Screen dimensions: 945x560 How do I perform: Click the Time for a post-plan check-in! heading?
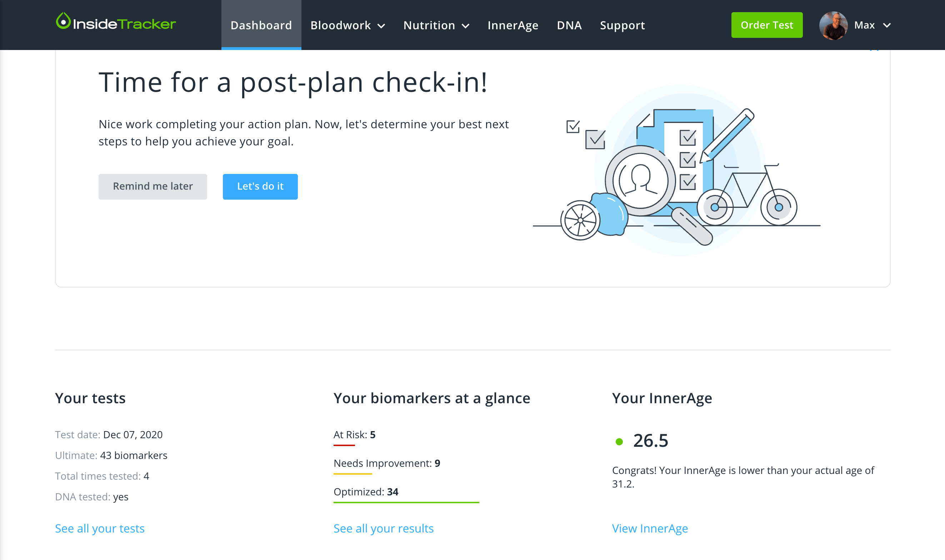pyautogui.click(x=293, y=82)
